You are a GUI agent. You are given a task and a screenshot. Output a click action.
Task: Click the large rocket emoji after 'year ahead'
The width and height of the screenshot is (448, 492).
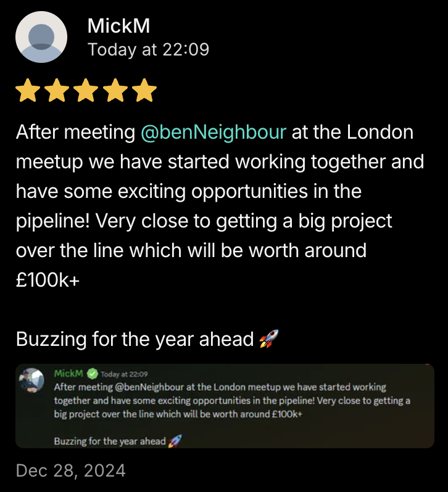pos(269,339)
